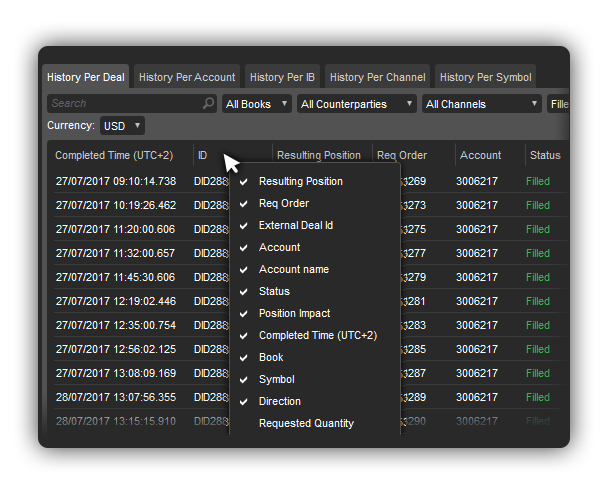Open the All Channels dropdown
610x483 pixels.
pos(482,104)
